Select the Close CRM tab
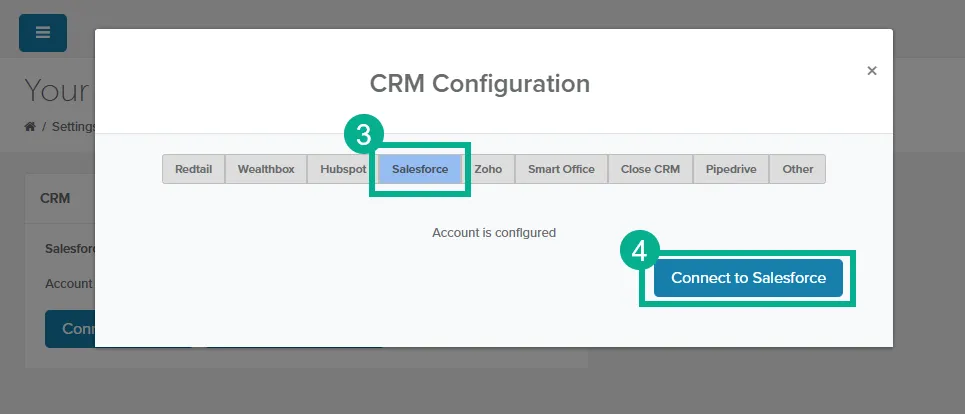This screenshot has width=965, height=414. point(651,169)
